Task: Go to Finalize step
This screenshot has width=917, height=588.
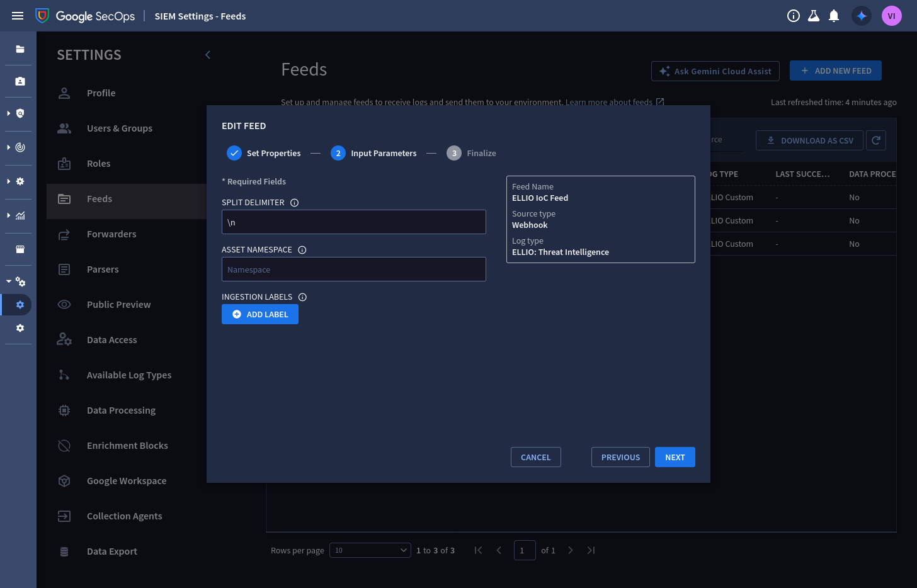Action: (x=471, y=153)
